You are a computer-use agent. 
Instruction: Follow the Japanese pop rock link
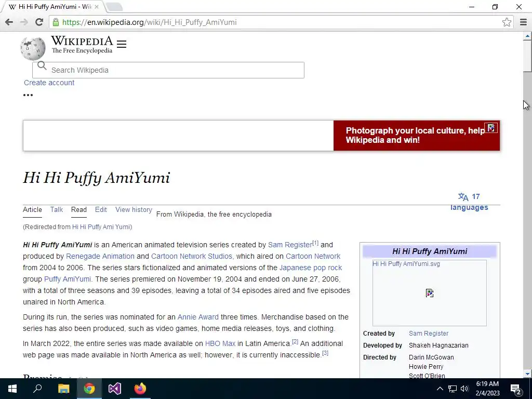point(311,268)
